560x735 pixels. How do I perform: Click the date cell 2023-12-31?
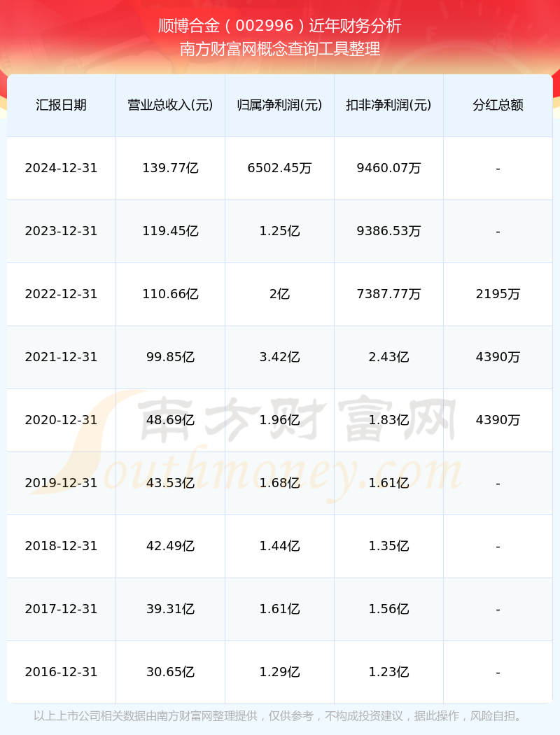[62, 231]
